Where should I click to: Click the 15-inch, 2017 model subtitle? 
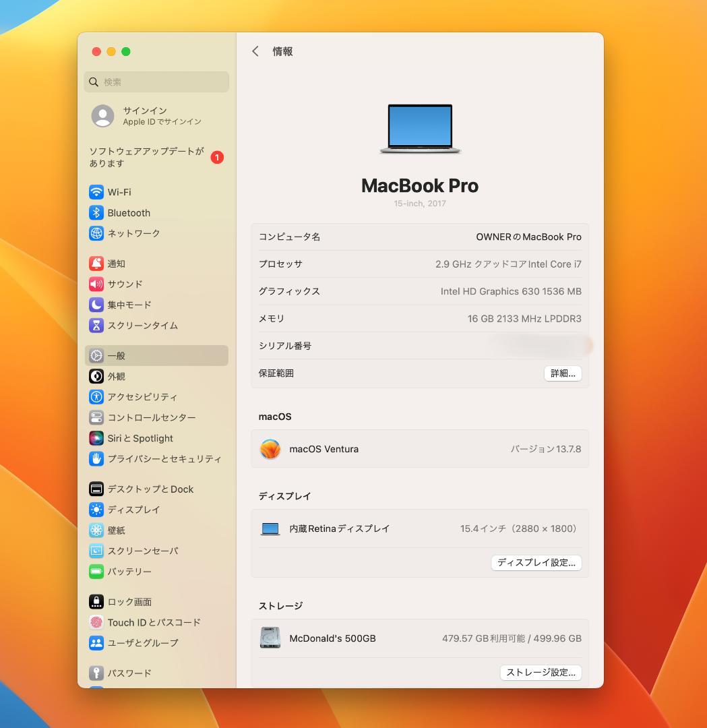pos(420,204)
